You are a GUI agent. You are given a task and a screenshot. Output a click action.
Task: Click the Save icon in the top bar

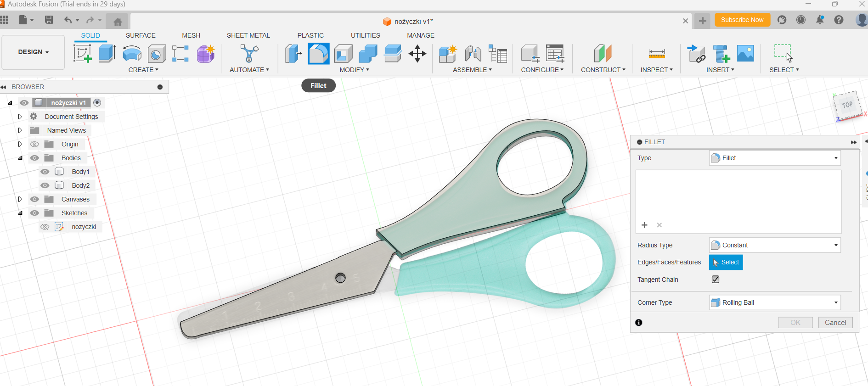pyautogui.click(x=49, y=20)
